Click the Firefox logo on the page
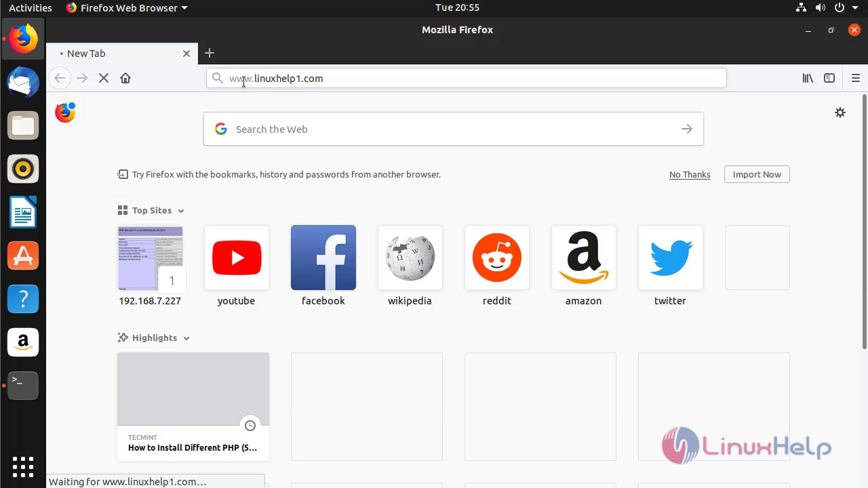 65,112
